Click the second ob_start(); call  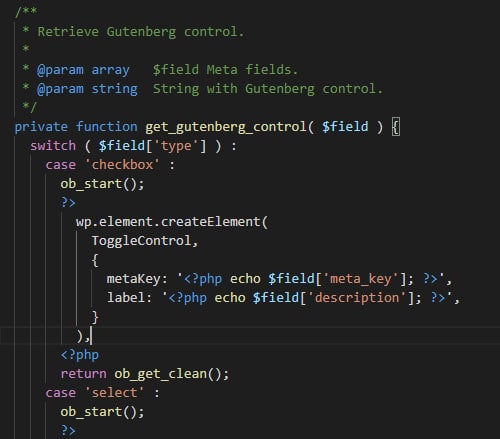click(x=102, y=412)
